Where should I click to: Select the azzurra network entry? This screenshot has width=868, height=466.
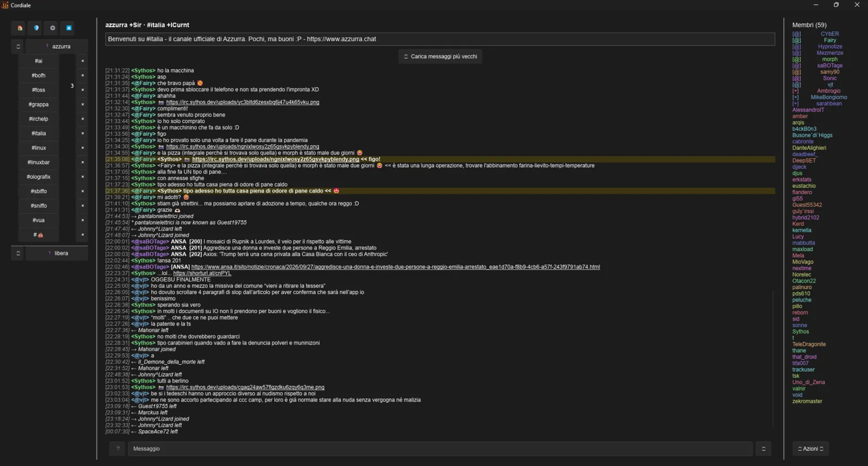point(57,47)
